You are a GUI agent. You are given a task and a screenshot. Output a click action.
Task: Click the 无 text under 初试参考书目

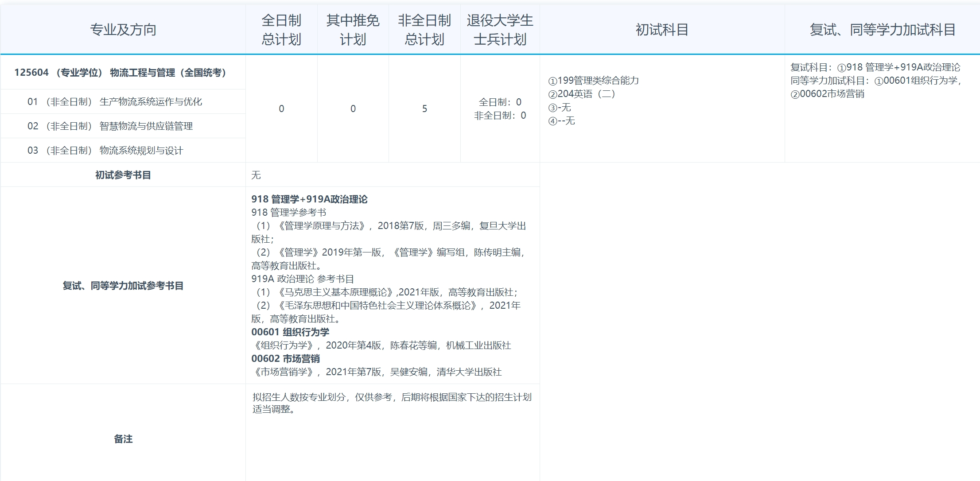click(x=255, y=175)
